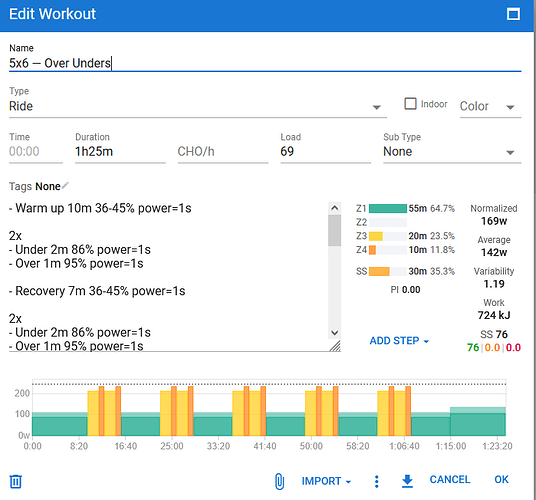
Task: Click the download workout icon
Action: 407,481
